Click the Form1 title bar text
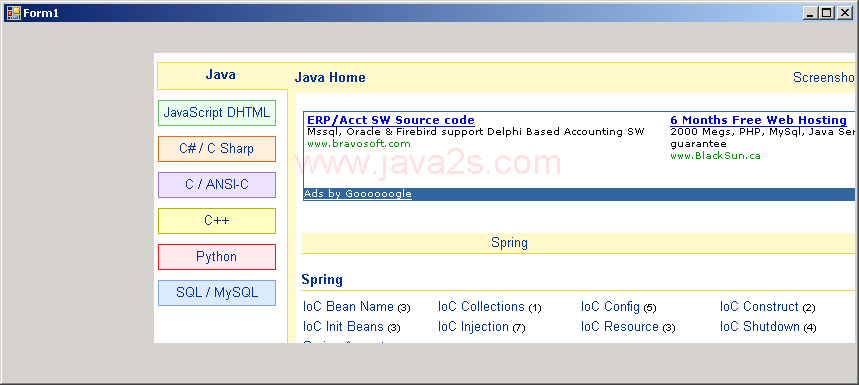 (x=41, y=13)
